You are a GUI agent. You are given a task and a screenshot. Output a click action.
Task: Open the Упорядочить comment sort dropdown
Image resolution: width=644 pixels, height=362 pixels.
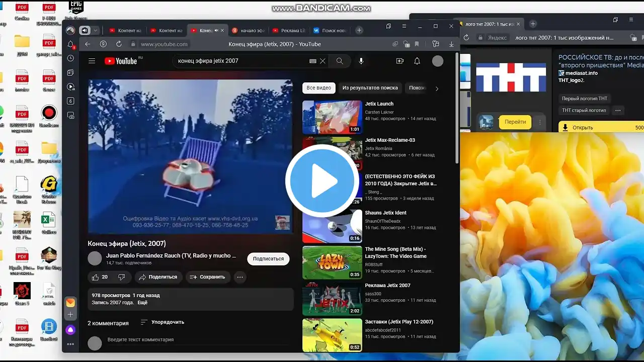(x=163, y=322)
